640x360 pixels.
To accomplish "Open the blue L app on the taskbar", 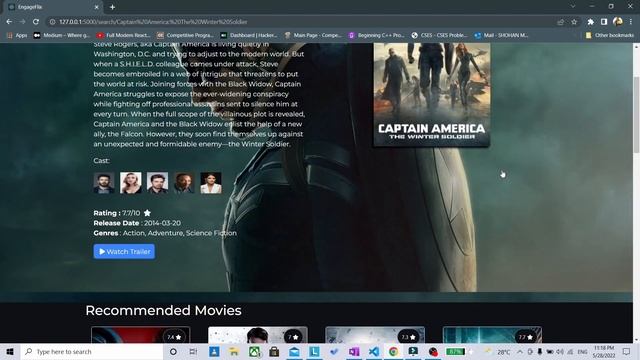I will coord(314,351).
